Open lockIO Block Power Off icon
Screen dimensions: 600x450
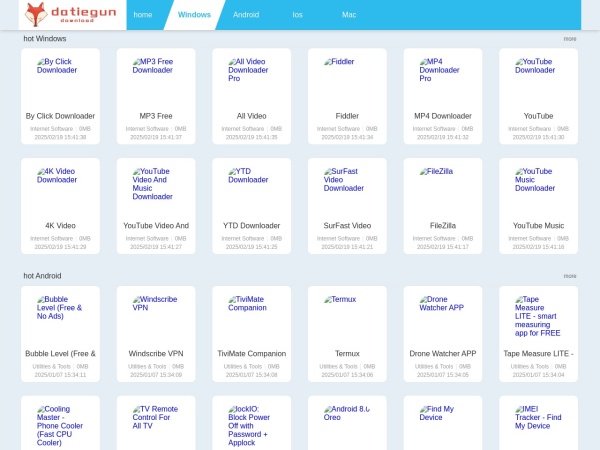tap(249, 426)
